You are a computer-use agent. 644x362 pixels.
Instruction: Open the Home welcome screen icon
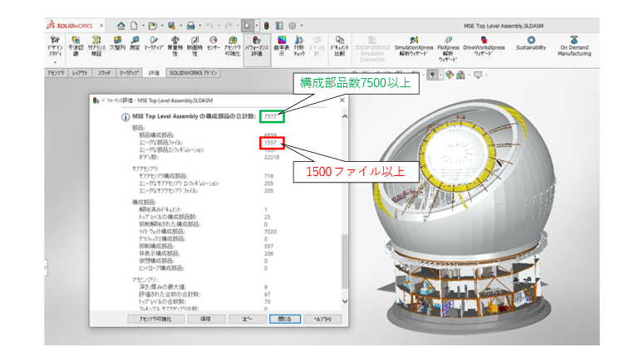(x=120, y=26)
